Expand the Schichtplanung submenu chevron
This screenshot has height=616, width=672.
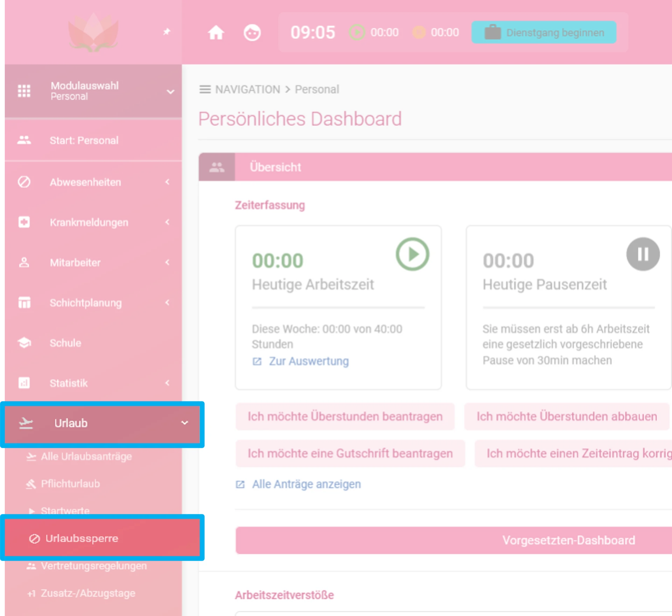(168, 303)
